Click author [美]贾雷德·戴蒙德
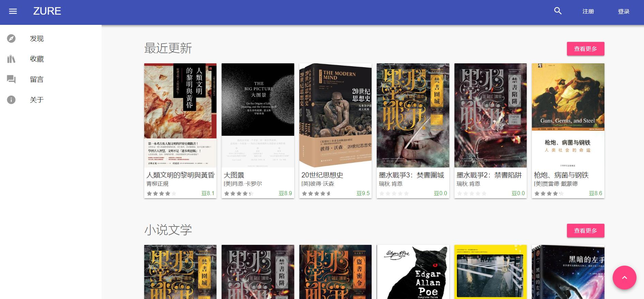Image resolution: width=644 pixels, height=299 pixels. tap(556, 184)
